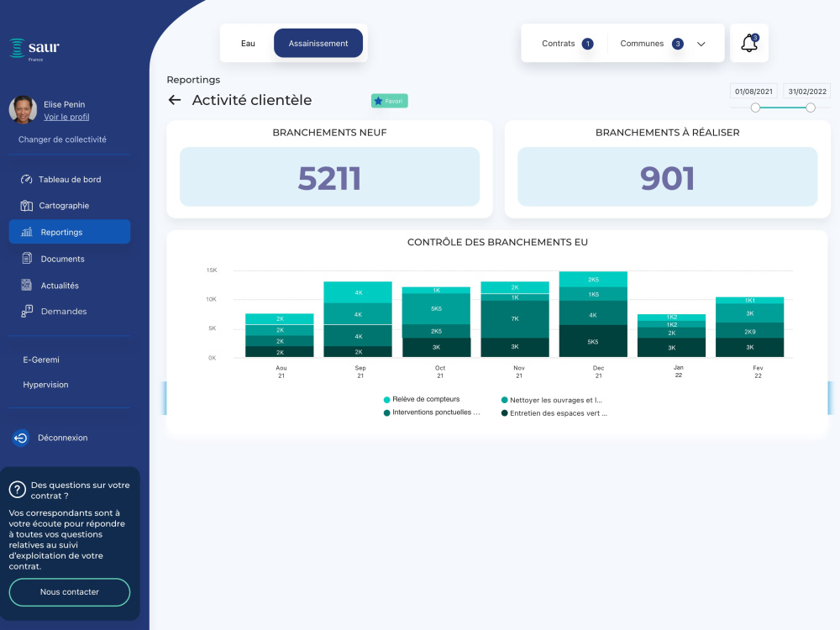
Task: Click the Branchements à réaliser value 901
Action: click(668, 178)
